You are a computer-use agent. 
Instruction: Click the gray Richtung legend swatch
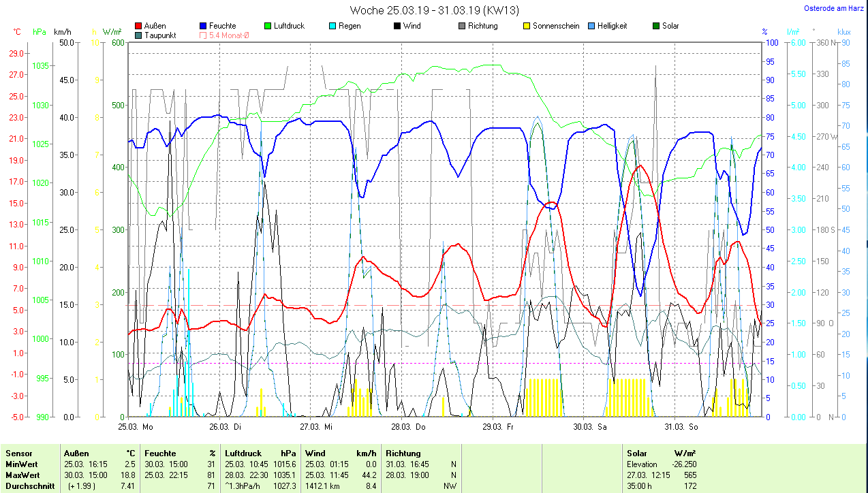coord(462,26)
